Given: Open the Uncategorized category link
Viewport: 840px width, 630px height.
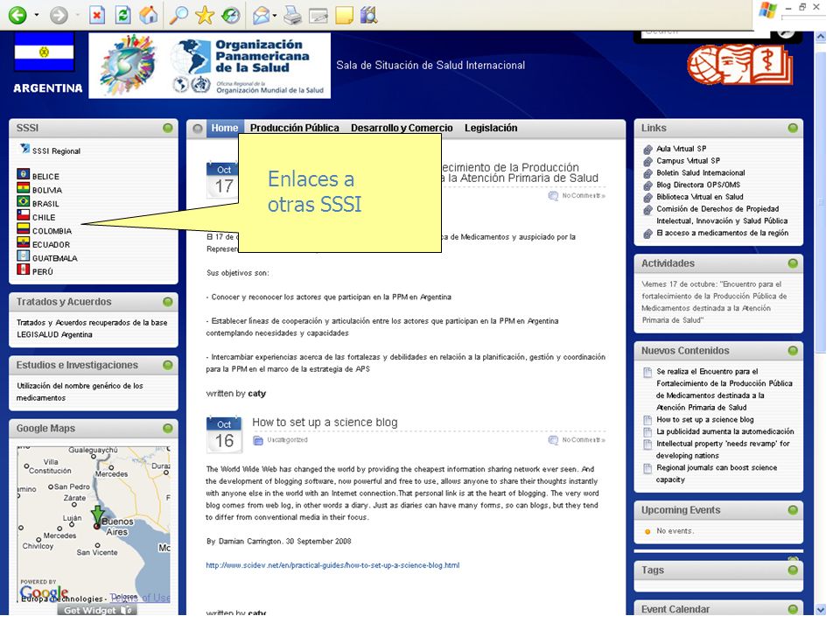Looking at the screenshot, I should 287,440.
